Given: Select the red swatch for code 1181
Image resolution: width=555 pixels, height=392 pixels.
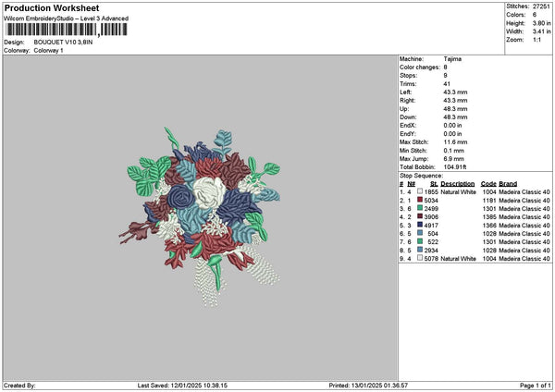Looking at the screenshot, I should click(x=420, y=200).
